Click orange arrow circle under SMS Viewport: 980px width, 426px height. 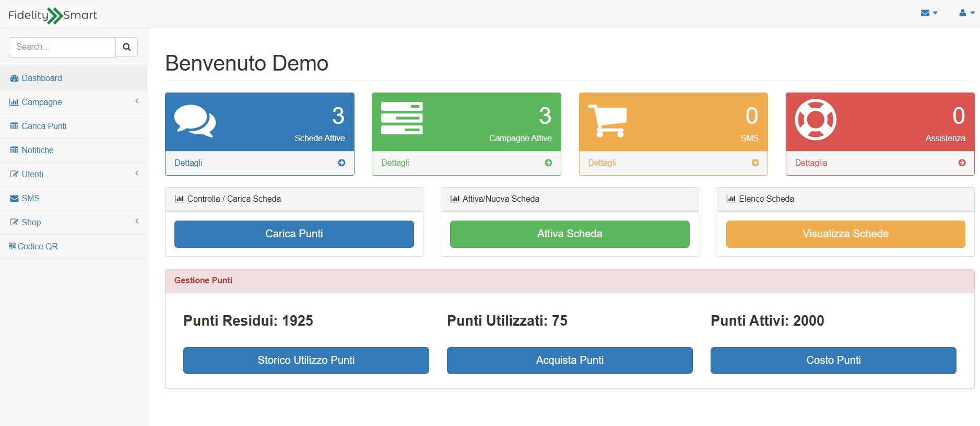(x=755, y=163)
